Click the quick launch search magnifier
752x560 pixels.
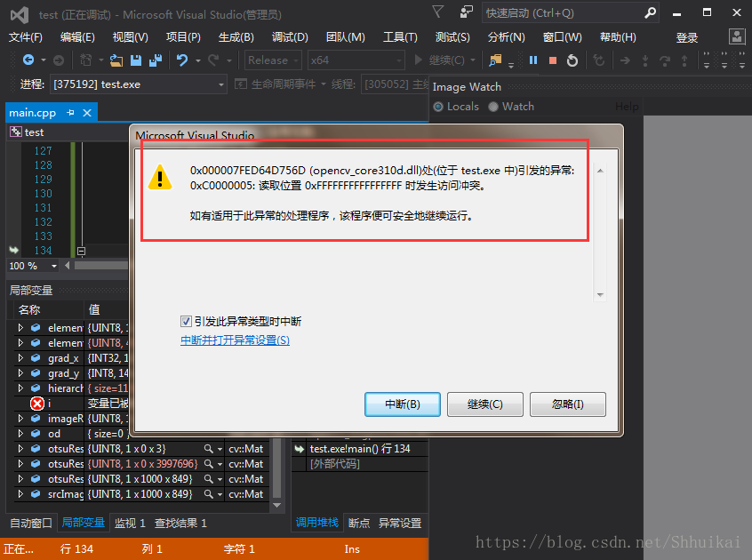(x=650, y=13)
